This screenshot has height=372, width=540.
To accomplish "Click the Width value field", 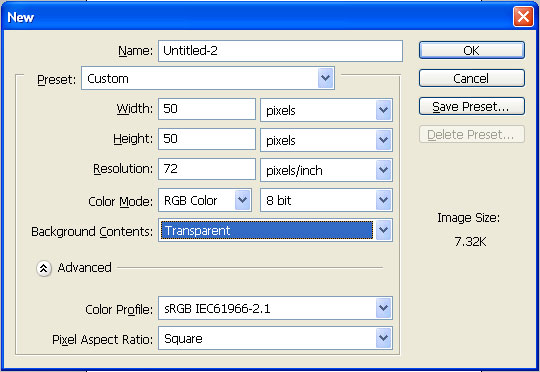I will 207,109.
